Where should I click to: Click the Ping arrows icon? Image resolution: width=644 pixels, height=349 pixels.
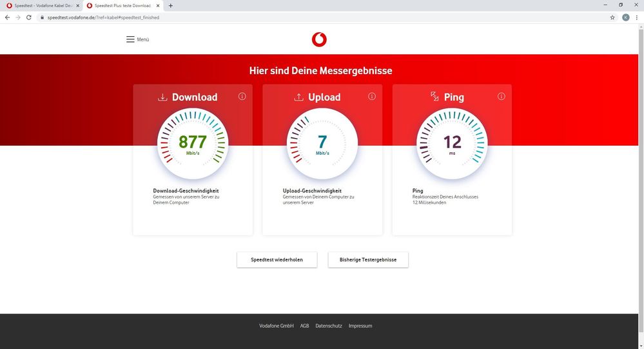click(434, 96)
